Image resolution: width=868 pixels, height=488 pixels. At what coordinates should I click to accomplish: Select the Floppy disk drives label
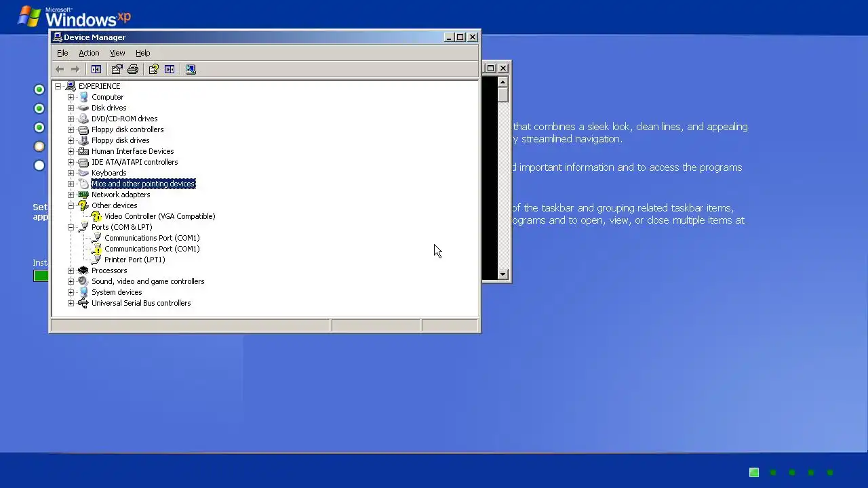(x=120, y=140)
